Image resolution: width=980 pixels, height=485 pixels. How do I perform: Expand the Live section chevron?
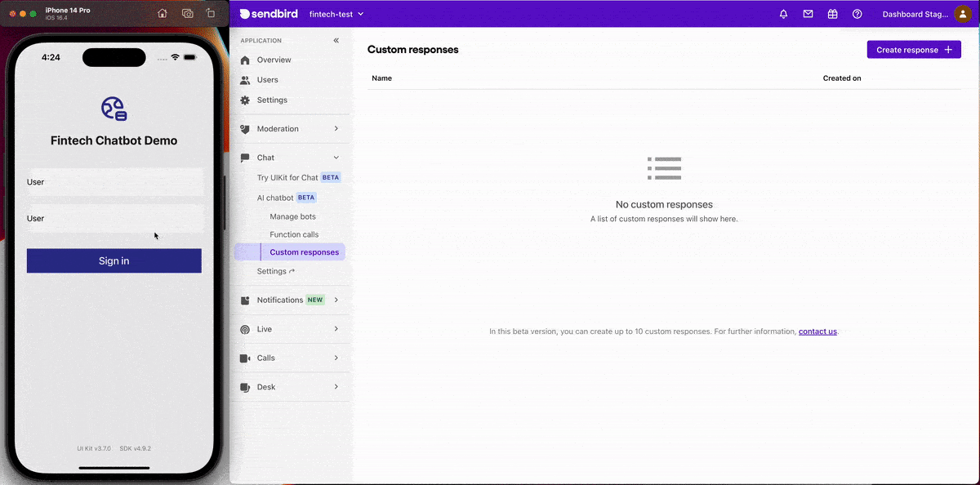336,329
